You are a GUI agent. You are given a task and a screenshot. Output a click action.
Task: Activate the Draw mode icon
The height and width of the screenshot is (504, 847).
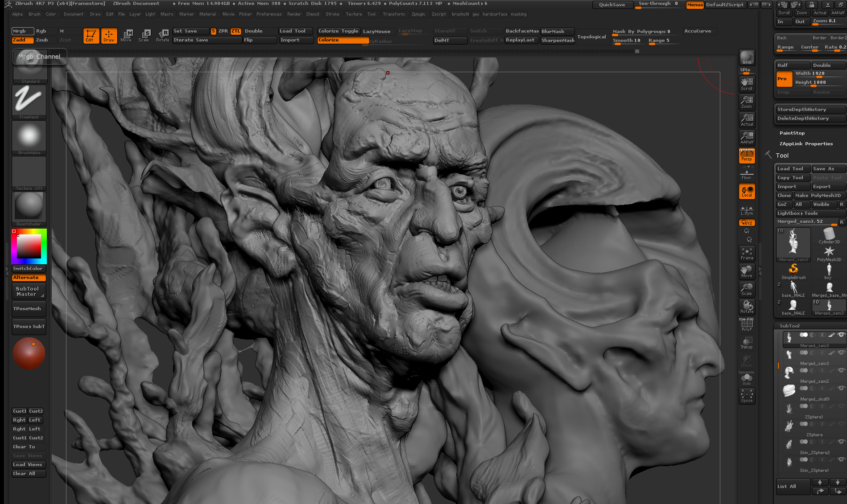(109, 35)
